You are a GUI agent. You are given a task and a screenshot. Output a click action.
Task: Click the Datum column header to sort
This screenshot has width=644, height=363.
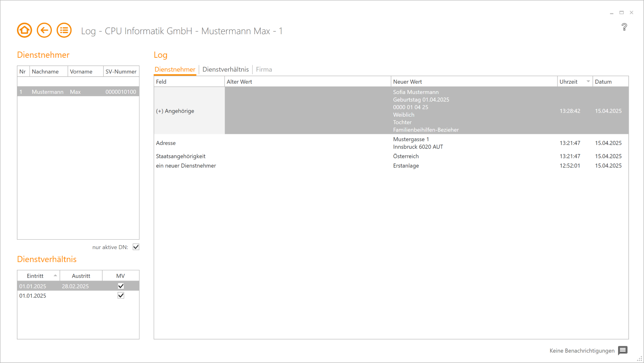tap(604, 81)
